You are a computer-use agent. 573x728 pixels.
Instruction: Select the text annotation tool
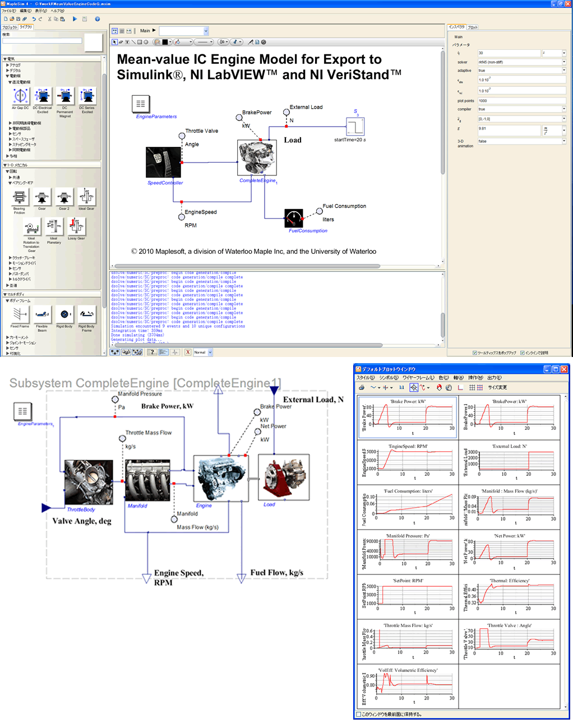pos(127,42)
